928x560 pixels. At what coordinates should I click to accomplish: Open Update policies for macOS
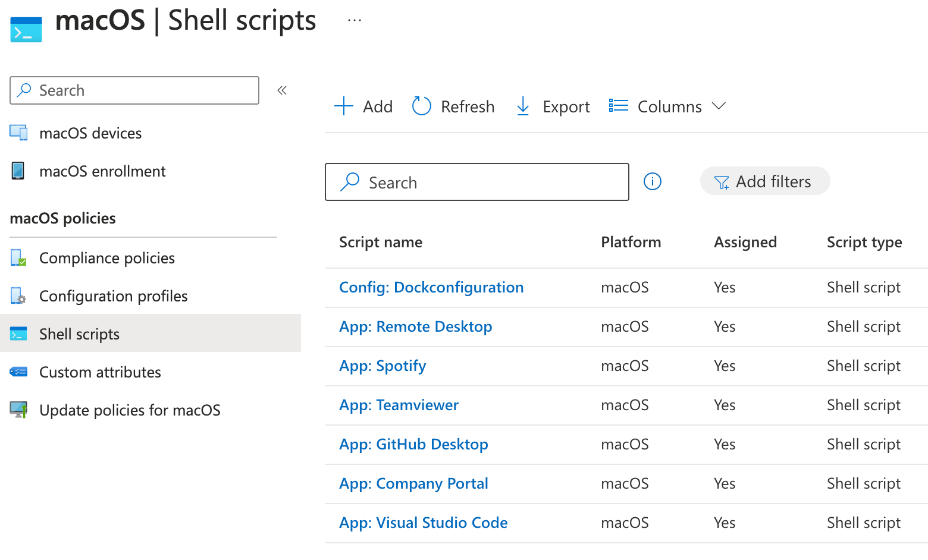(x=130, y=410)
